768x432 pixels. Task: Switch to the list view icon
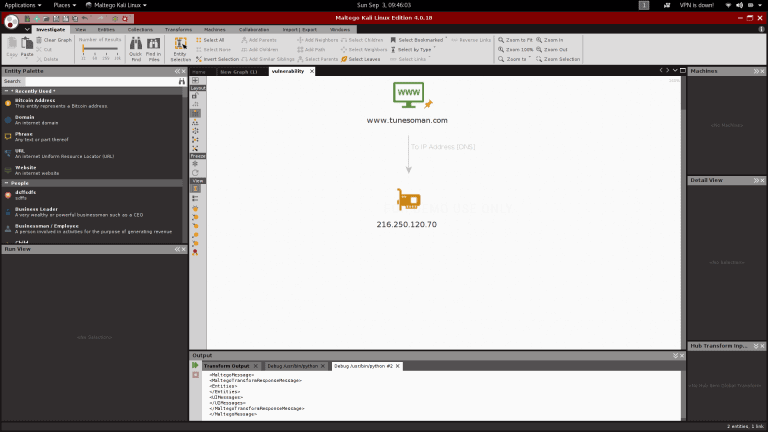[195, 198]
